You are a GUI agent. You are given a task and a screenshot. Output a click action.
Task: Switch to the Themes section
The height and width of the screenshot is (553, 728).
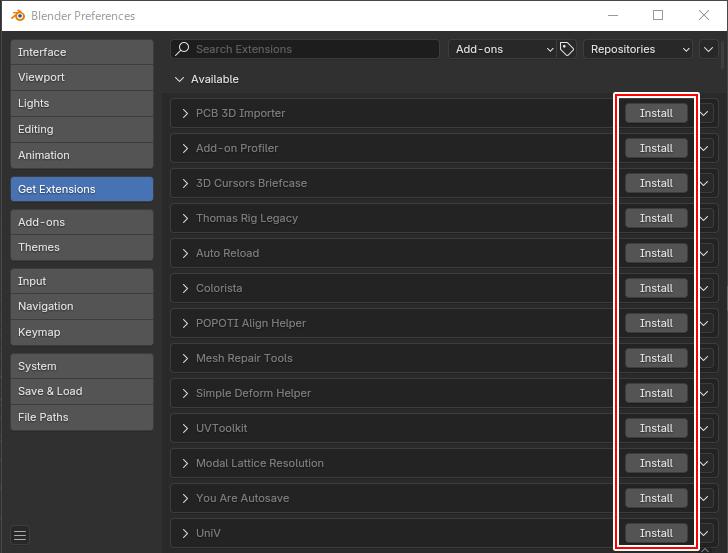tap(82, 247)
